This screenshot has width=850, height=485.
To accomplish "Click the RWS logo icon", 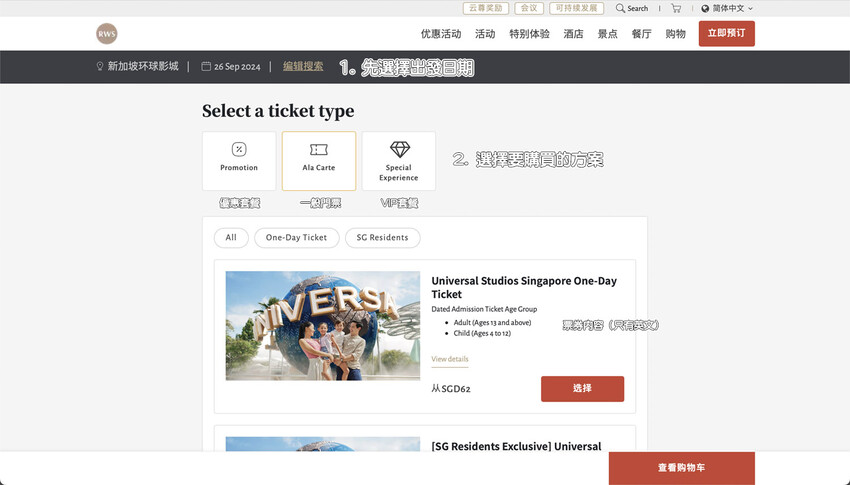I will 107,34.
